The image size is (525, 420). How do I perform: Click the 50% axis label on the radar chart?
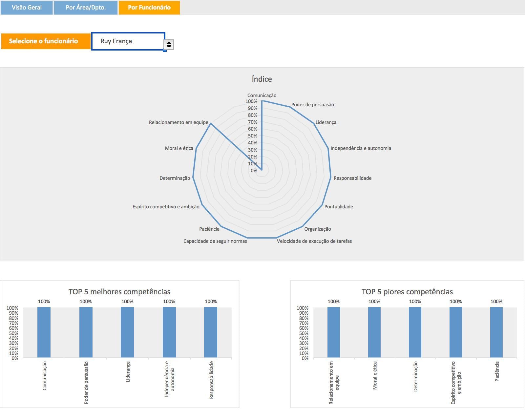click(253, 136)
